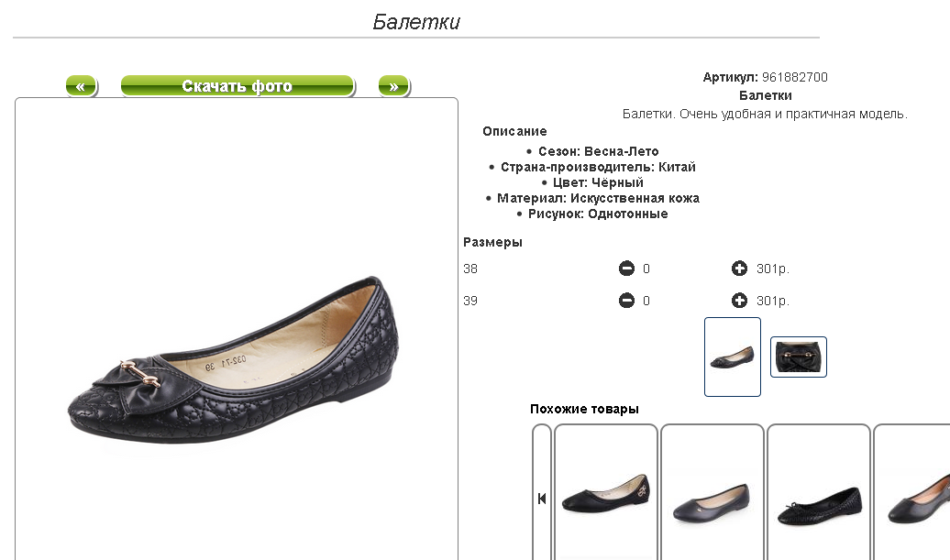Jump to first item in similar products carousel
Screen dimensions: 950x560
(x=542, y=499)
